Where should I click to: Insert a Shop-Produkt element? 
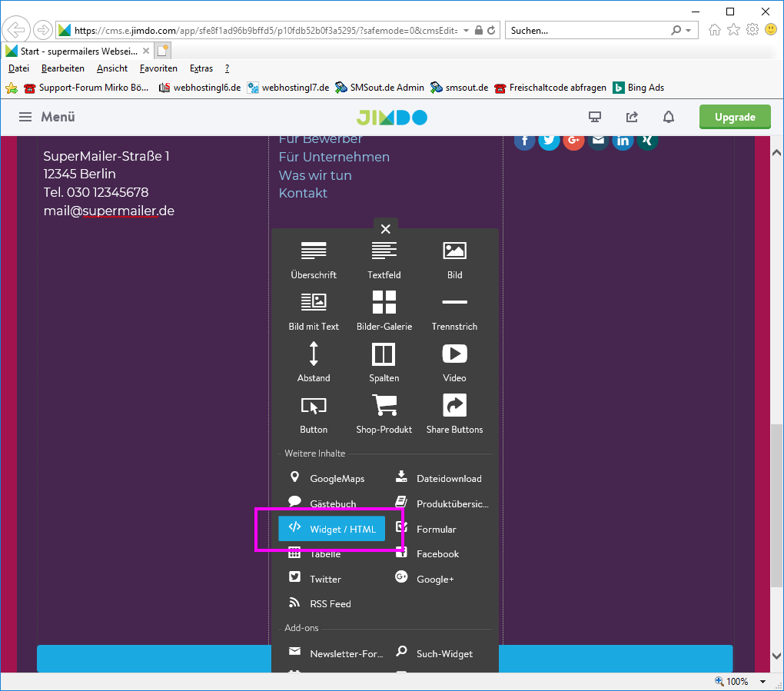384,414
